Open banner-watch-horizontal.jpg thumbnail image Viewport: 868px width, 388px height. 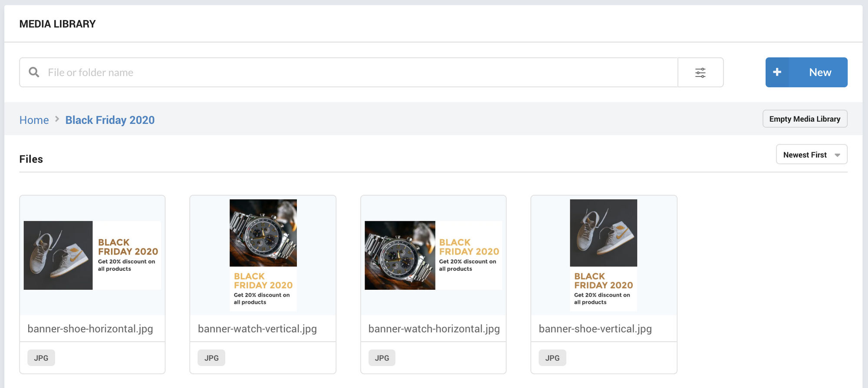[x=434, y=255]
